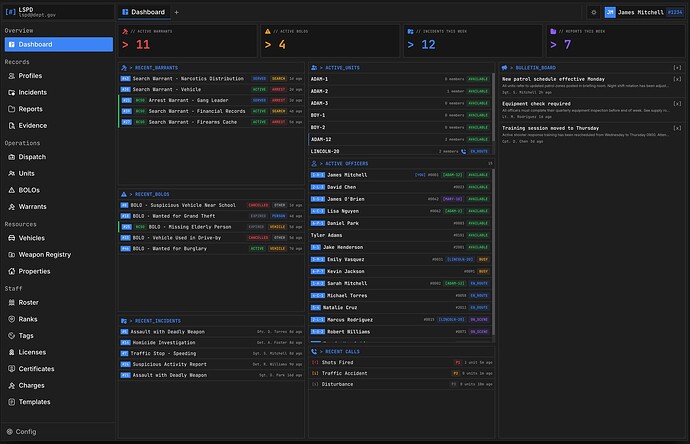Viewport: 690px width, 444px height.
Task: Click the Tags icon in sidebar
Action: (11, 335)
